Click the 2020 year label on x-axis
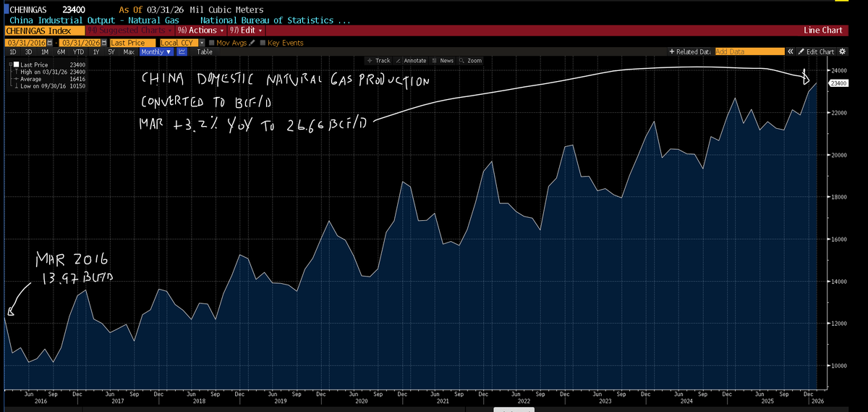 (x=362, y=400)
